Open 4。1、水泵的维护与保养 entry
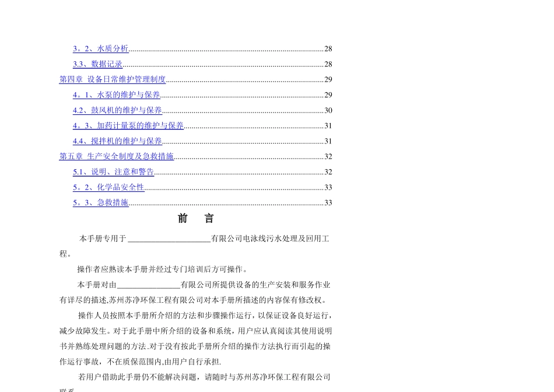 (x=117, y=94)
